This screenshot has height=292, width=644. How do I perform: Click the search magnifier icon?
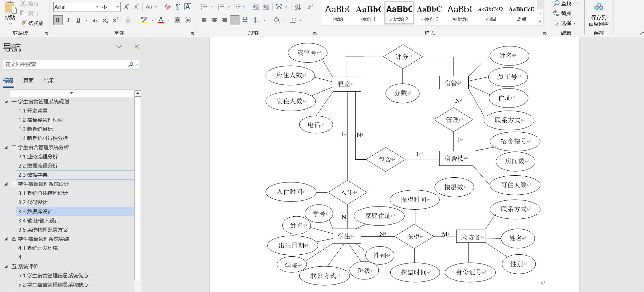pyautogui.click(x=131, y=64)
